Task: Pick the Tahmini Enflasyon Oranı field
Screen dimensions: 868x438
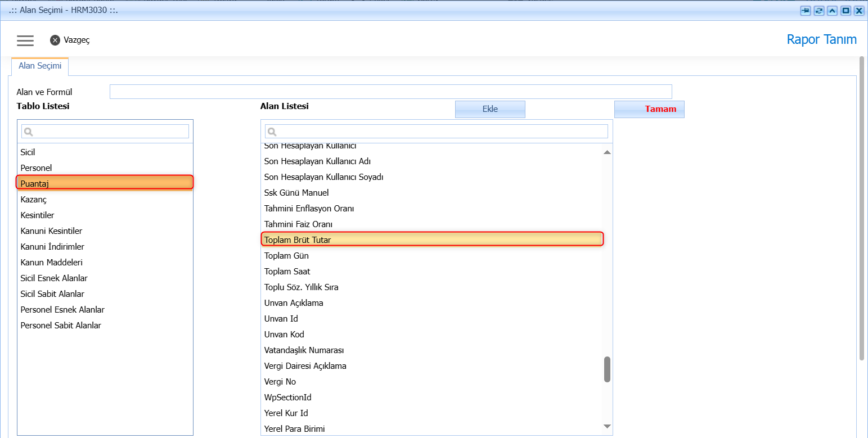Action: 432,209
